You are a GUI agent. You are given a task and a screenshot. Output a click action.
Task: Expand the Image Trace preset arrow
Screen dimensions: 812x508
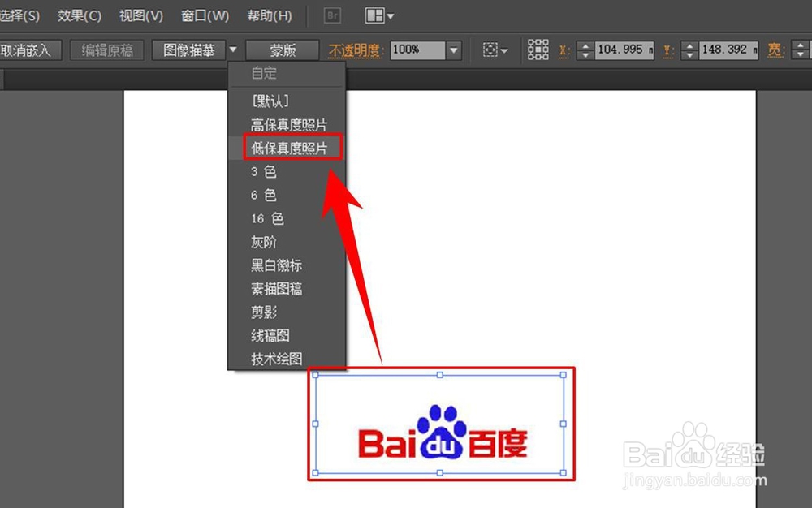point(233,50)
